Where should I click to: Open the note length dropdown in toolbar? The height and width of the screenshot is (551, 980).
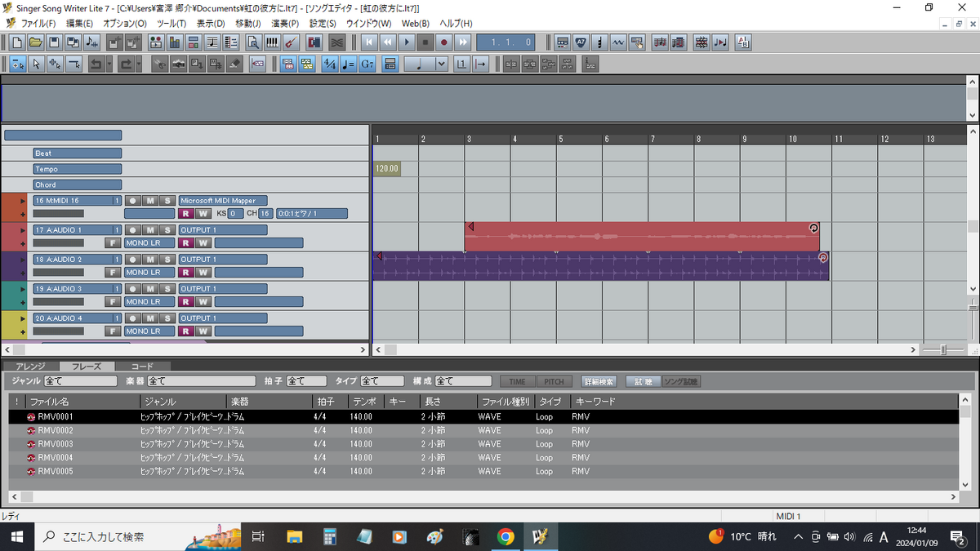[x=441, y=64]
